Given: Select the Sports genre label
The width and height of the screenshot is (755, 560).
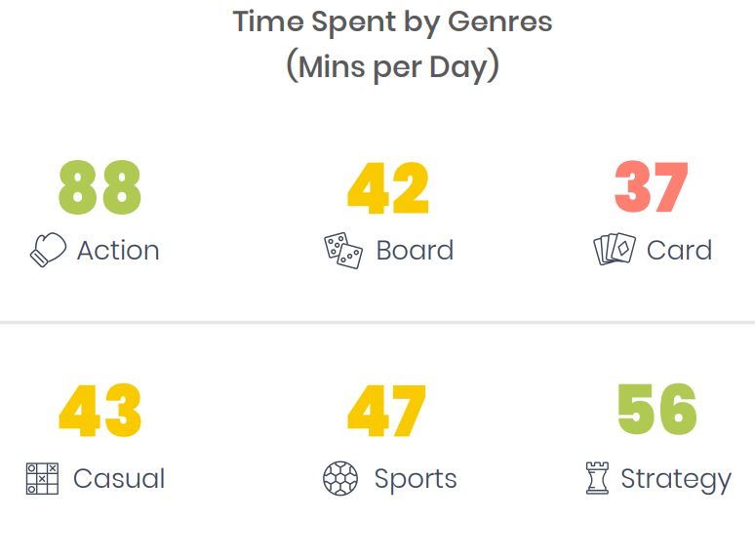Looking at the screenshot, I should pos(416,480).
